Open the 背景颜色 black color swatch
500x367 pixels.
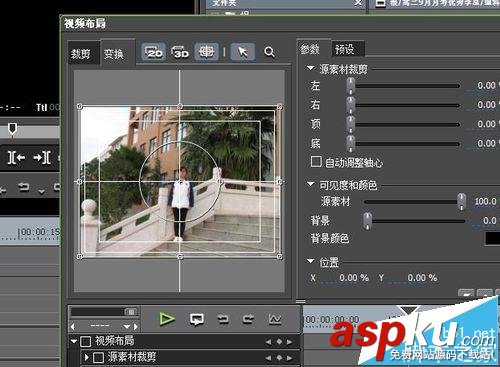[x=493, y=239]
